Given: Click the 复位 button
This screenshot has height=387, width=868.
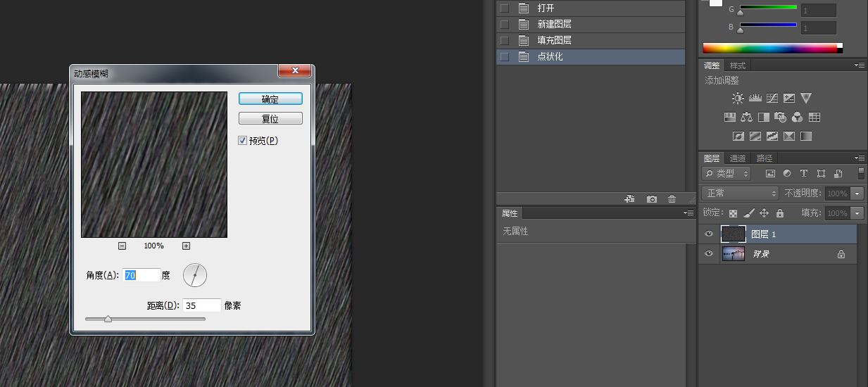Looking at the screenshot, I should (270, 119).
